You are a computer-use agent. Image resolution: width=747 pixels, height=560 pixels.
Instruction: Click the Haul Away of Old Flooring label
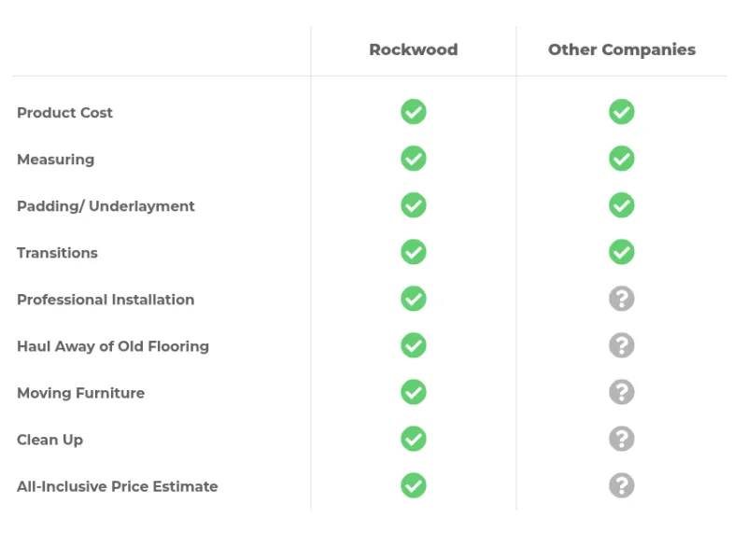tap(113, 346)
